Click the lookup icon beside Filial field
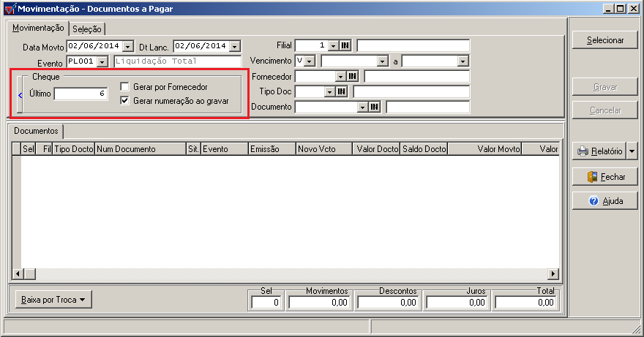644x337 pixels. (x=345, y=45)
